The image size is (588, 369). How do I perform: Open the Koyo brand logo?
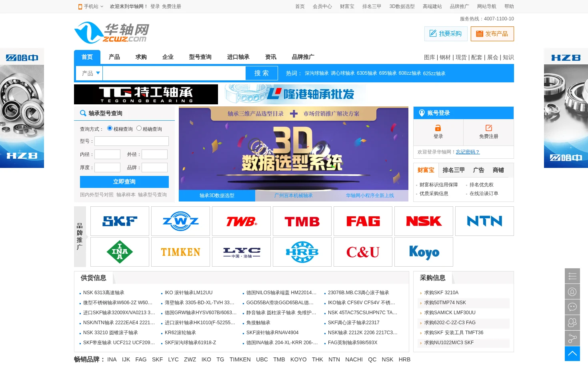coord(424,252)
